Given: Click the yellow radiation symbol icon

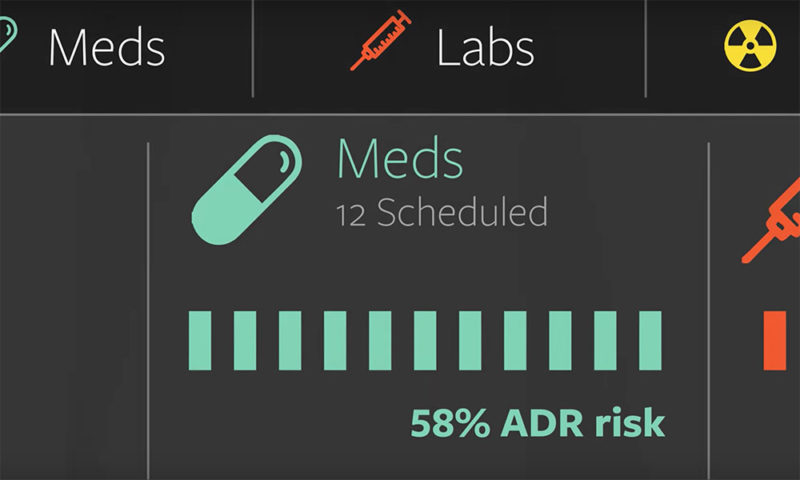Looking at the screenshot, I should pyautogui.click(x=750, y=45).
